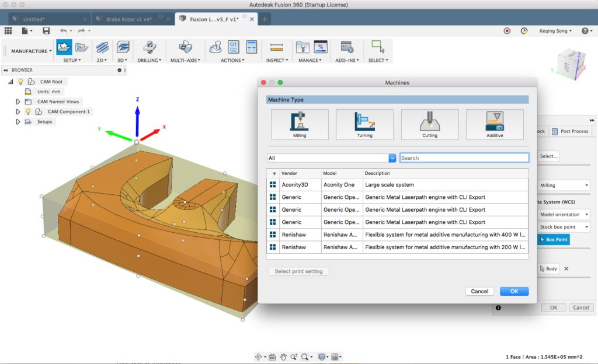Select the Cutting machine type
Image resolution: width=598 pixels, height=364 pixels.
pyautogui.click(x=429, y=124)
